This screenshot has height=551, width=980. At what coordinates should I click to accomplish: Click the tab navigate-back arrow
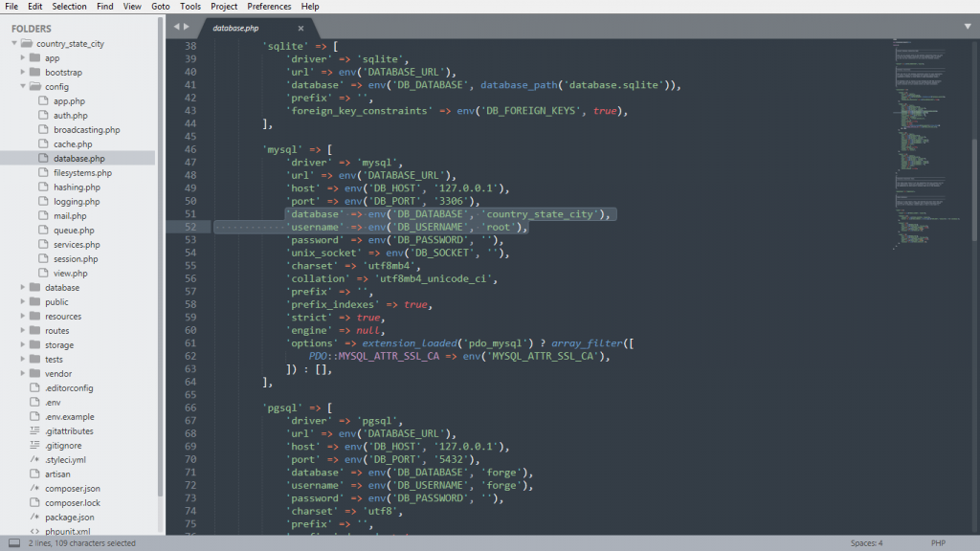pyautogui.click(x=175, y=27)
